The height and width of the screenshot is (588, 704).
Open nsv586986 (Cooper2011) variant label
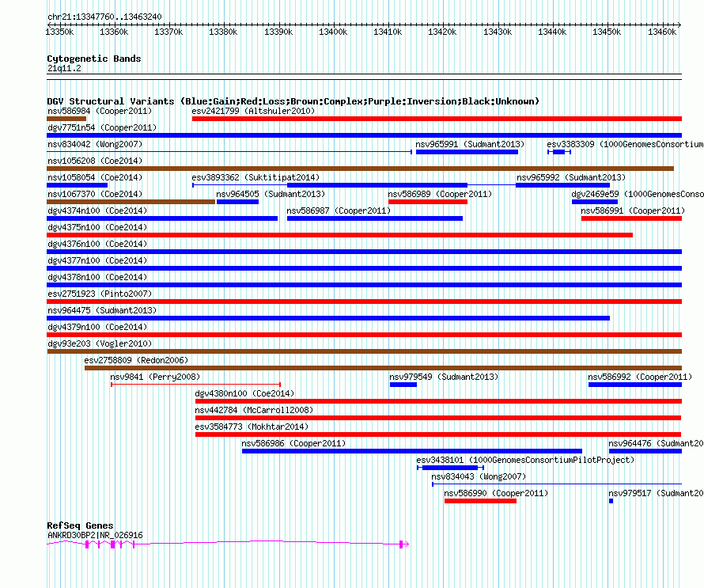(293, 443)
